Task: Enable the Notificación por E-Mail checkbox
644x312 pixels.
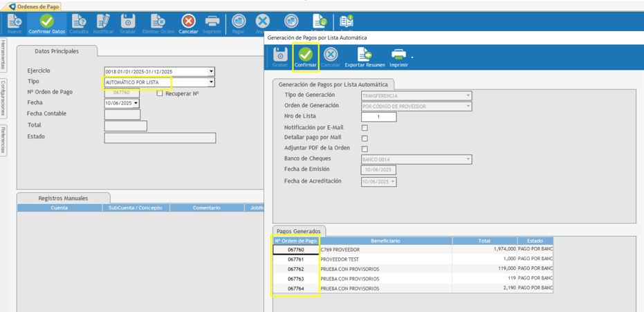Action: click(365, 128)
